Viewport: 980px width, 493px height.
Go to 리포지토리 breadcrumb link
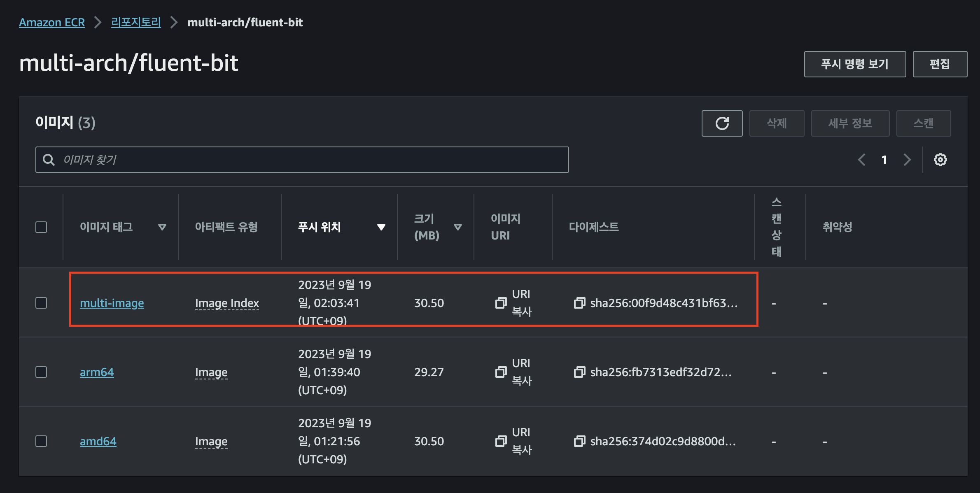pyautogui.click(x=136, y=22)
